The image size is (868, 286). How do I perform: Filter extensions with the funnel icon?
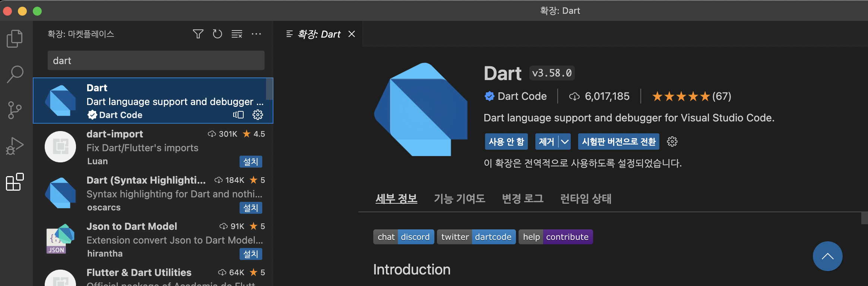click(x=198, y=34)
